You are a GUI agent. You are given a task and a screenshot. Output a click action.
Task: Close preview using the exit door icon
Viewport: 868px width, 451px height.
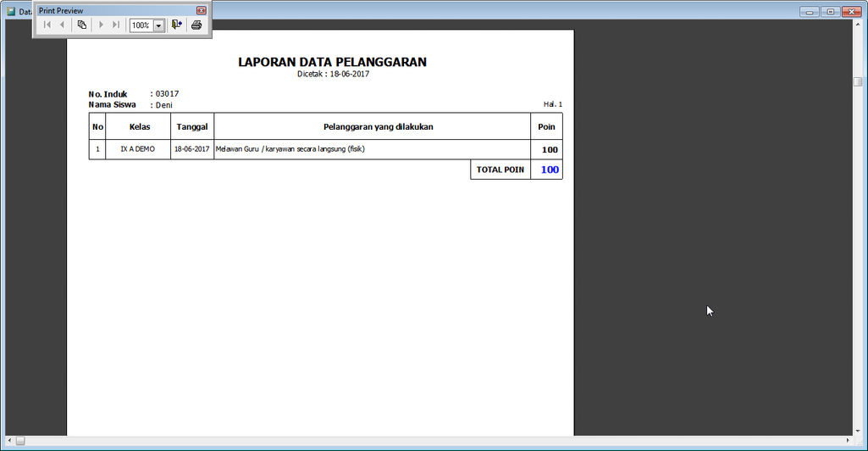click(x=177, y=25)
